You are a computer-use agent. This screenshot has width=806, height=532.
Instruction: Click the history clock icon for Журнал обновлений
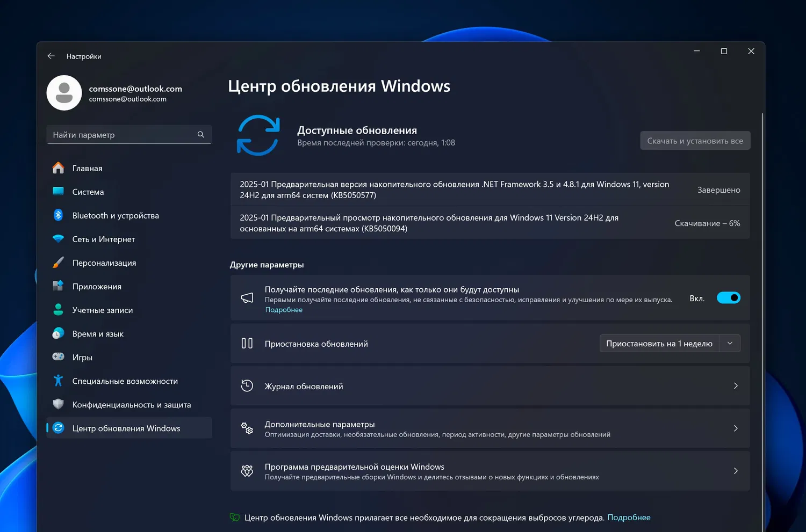point(247,385)
